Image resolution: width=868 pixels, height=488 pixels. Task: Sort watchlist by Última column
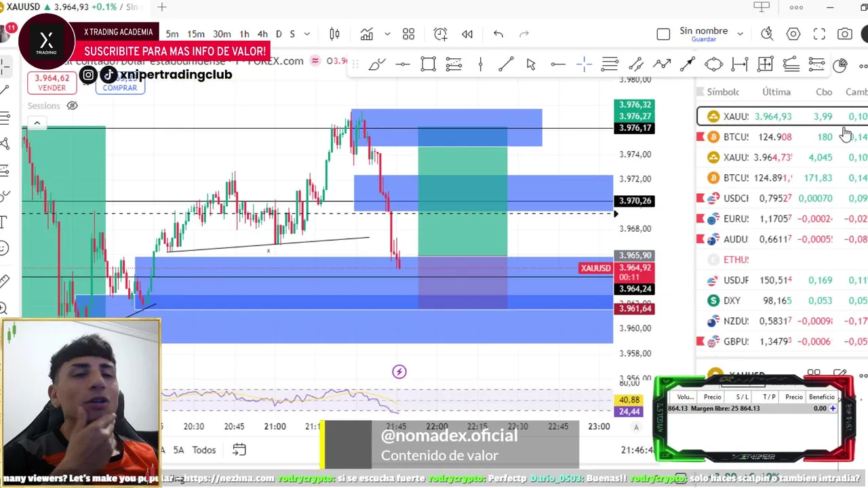776,92
